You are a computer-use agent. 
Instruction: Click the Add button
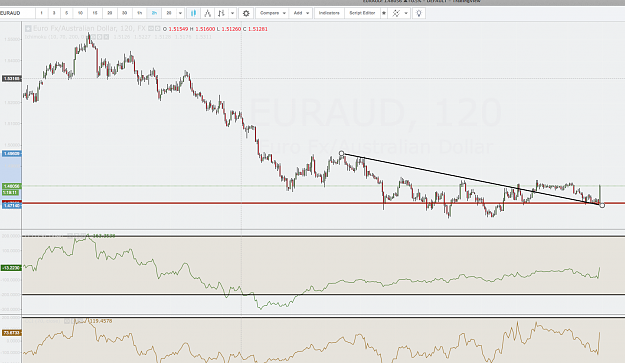[x=298, y=13]
